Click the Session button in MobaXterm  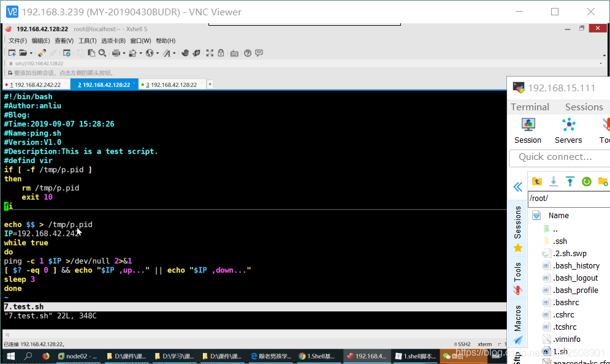coord(527,131)
